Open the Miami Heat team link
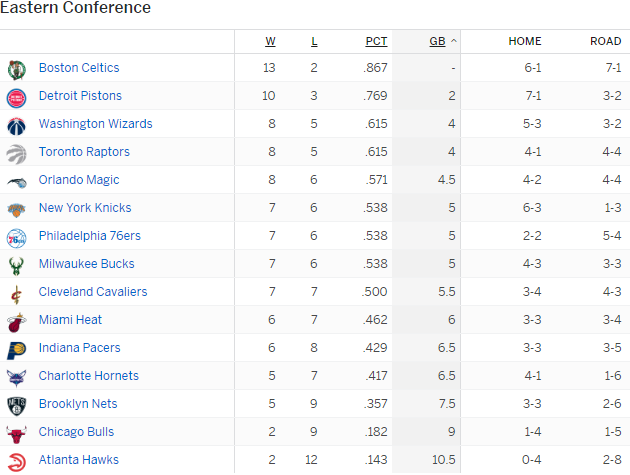Viewport: 630px width, 475px height. coord(70,320)
